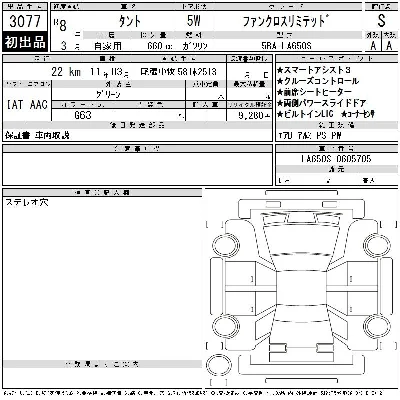Click the model year value 8
The height and width of the screenshot is (400, 400).
point(62,25)
